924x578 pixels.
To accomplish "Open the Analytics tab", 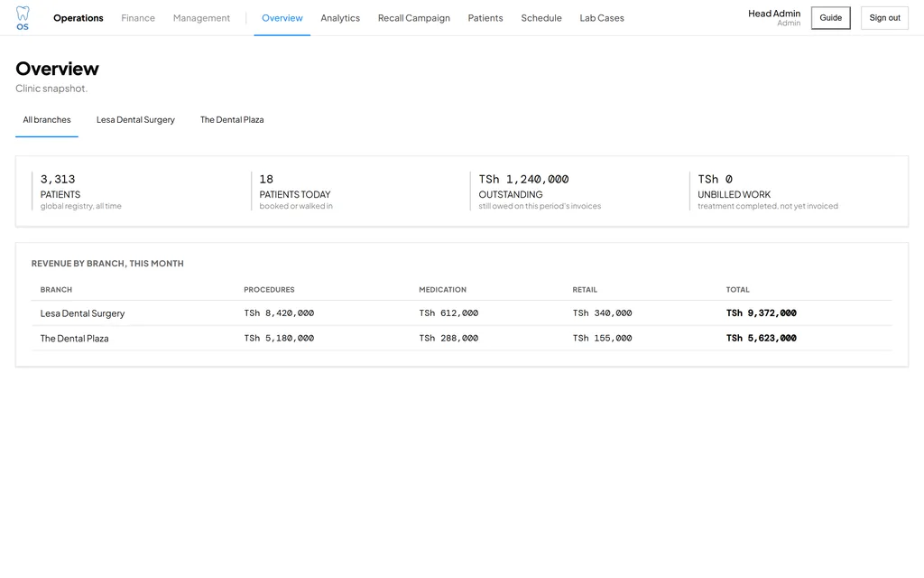I will 340,18.
